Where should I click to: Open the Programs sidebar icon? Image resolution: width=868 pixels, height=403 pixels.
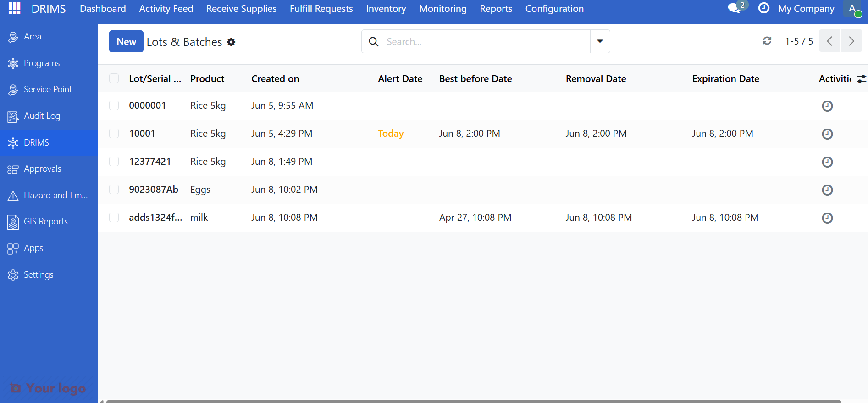[x=13, y=63]
